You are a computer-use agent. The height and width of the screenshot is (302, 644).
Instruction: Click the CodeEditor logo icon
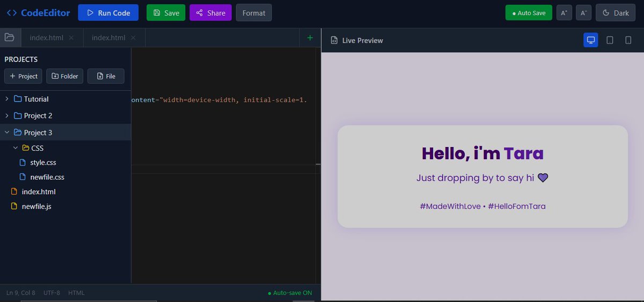pyautogui.click(x=11, y=13)
